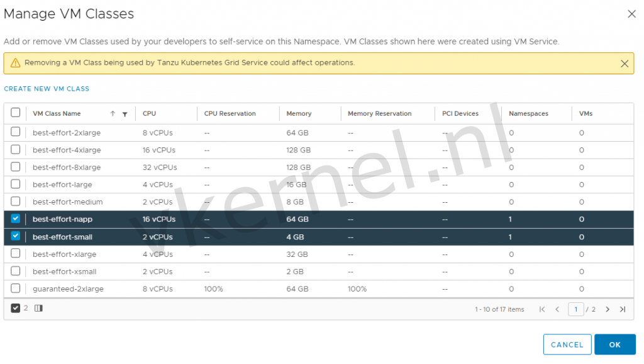The image size is (644, 364).
Task: Uncheck the best-effort-small VM class
Action: 16,236
